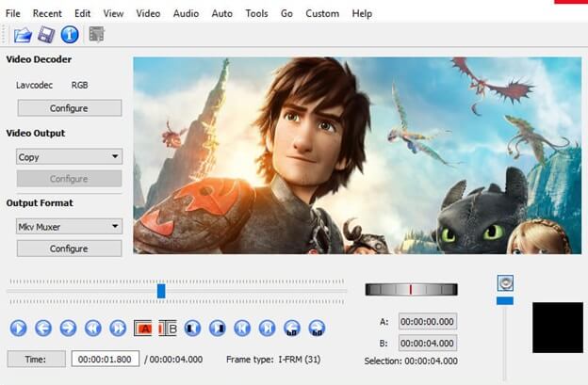Click the Frame type I-FRM (31) text

click(x=273, y=360)
